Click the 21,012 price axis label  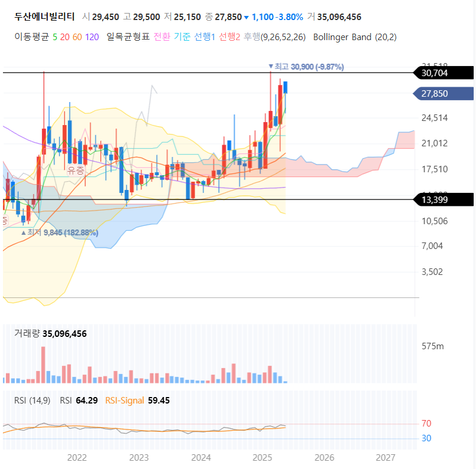pos(434,143)
